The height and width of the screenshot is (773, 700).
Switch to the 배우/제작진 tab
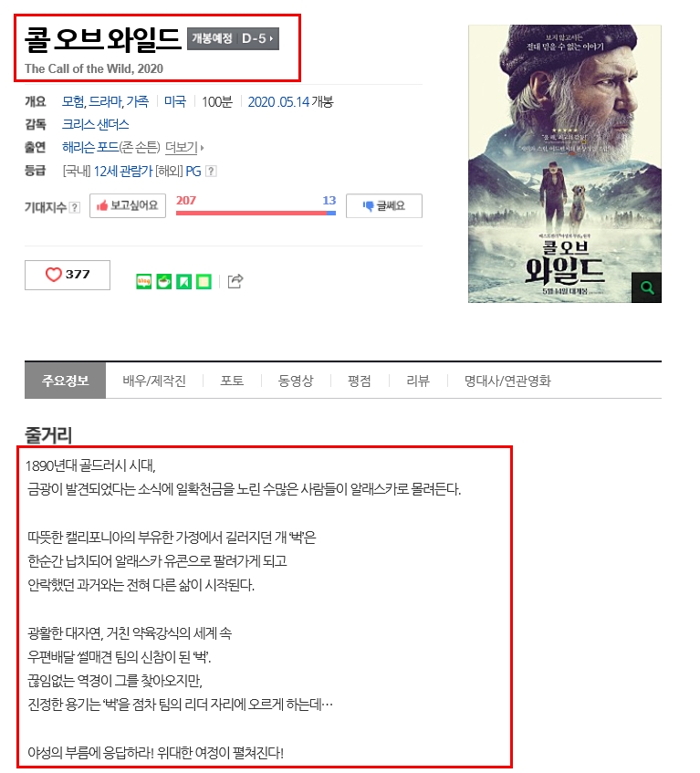pyautogui.click(x=154, y=381)
